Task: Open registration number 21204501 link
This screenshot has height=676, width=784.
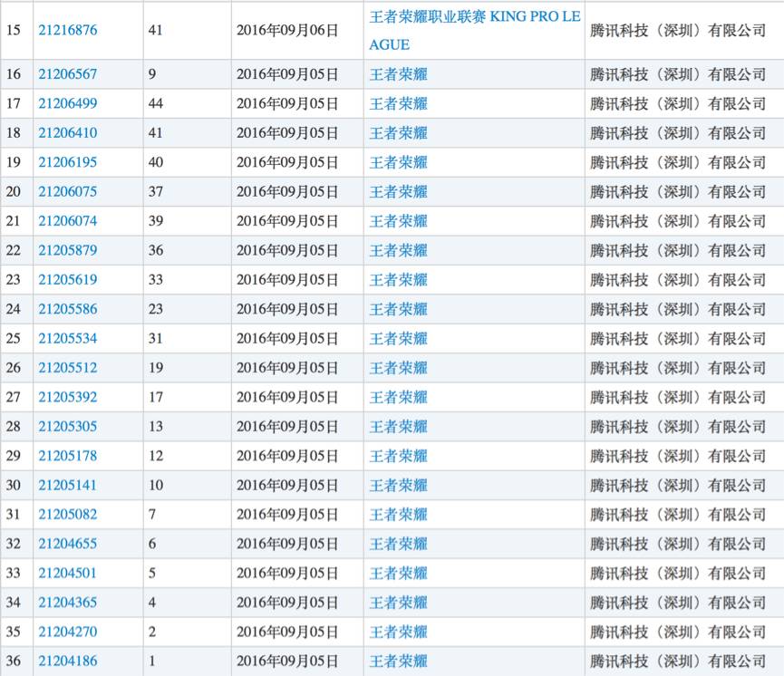Action: click(67, 573)
